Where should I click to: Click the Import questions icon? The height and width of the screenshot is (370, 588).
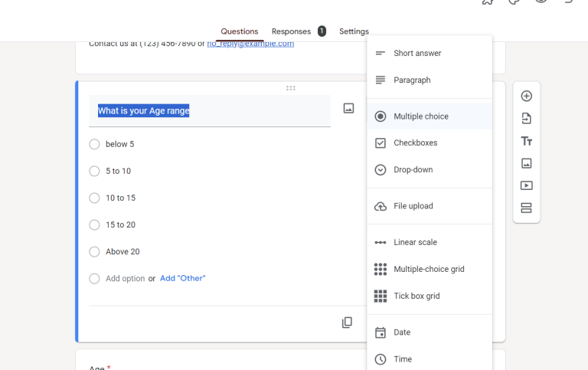coord(526,119)
